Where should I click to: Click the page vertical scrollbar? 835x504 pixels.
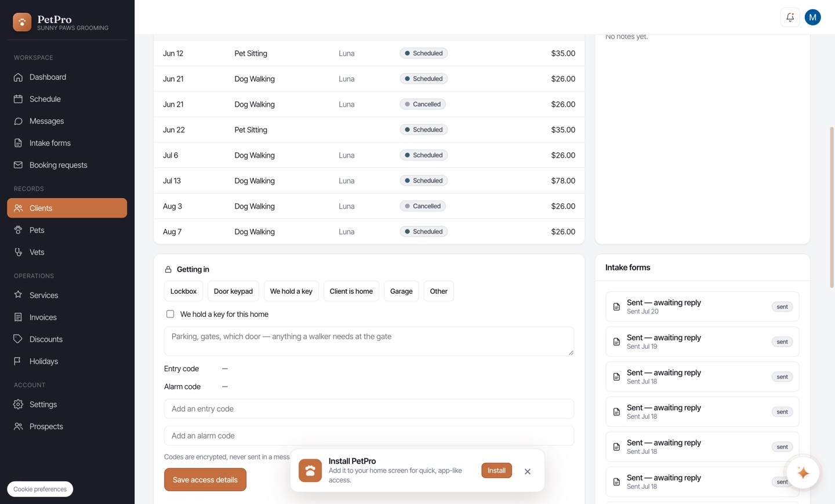pos(832,207)
